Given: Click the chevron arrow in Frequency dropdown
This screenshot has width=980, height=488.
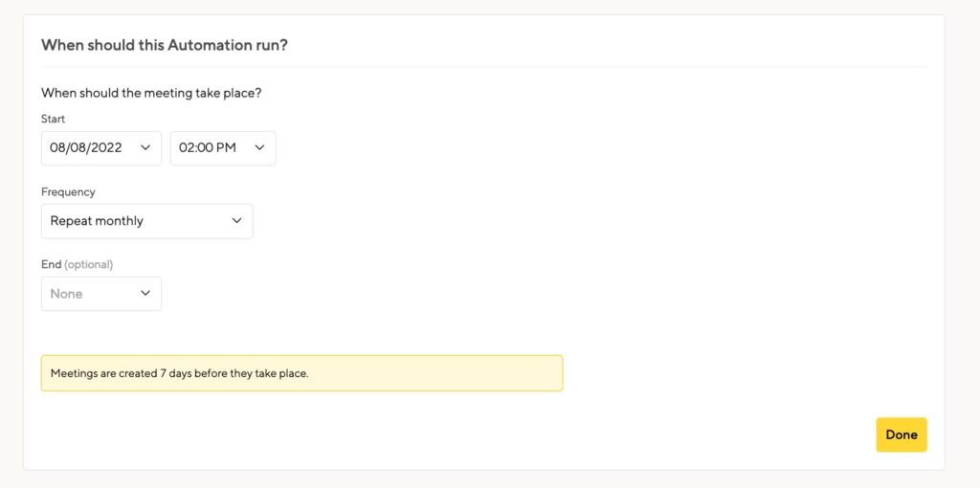Looking at the screenshot, I should [x=236, y=221].
